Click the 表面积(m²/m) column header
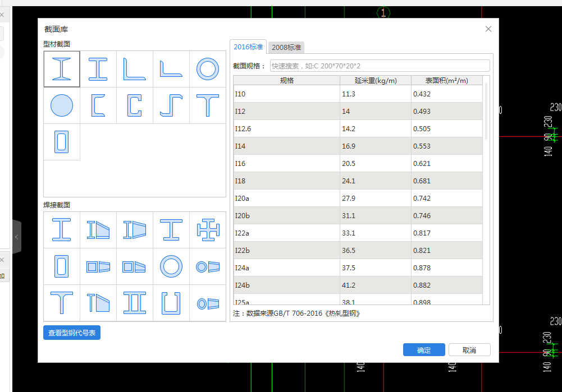Viewport: 562px width, 392px height. [446, 81]
